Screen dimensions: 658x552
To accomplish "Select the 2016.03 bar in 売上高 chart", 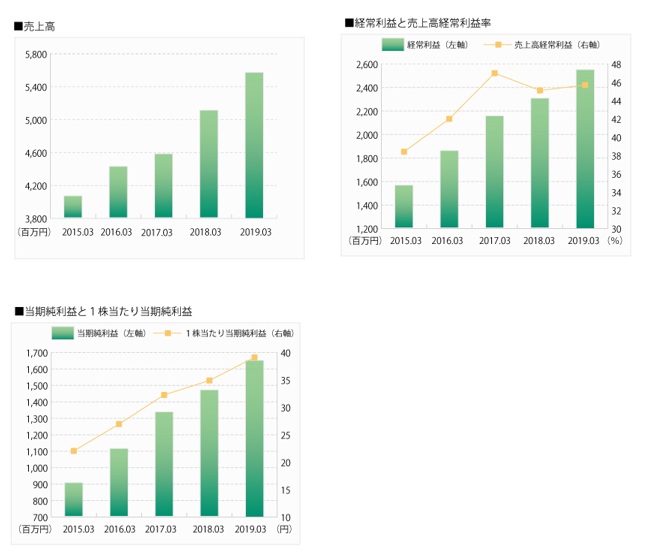I will click(118, 192).
